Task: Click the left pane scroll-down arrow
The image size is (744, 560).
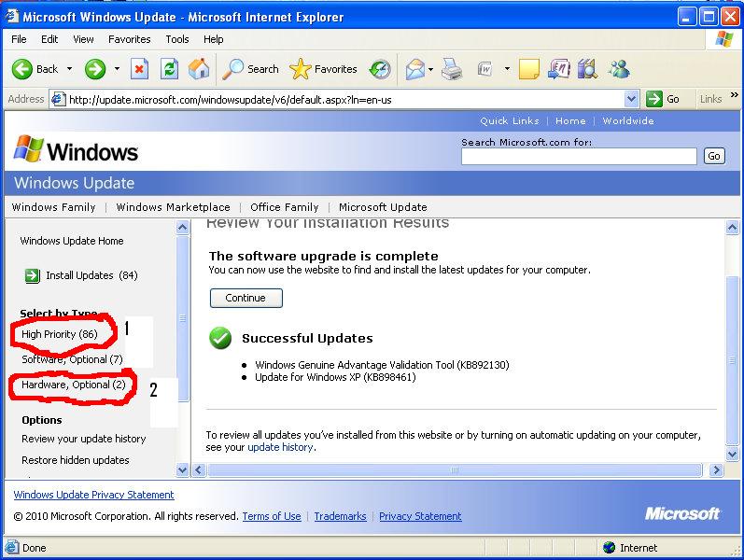Action: (183, 470)
